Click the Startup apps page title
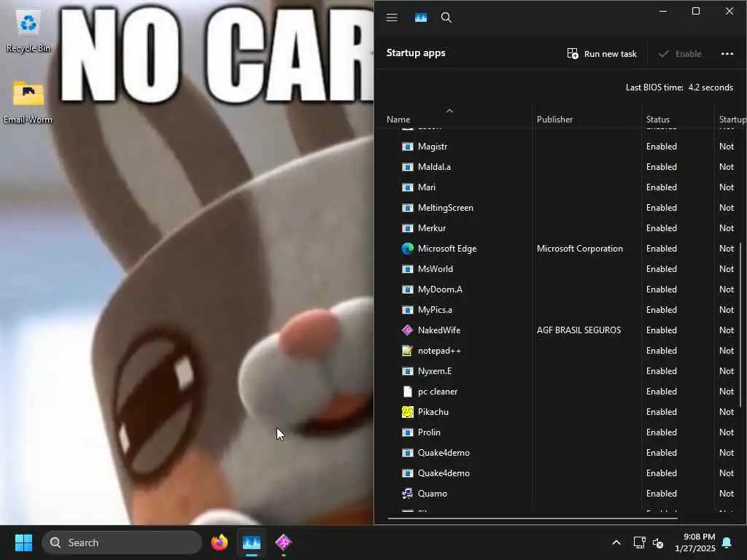747x560 pixels. tap(415, 52)
